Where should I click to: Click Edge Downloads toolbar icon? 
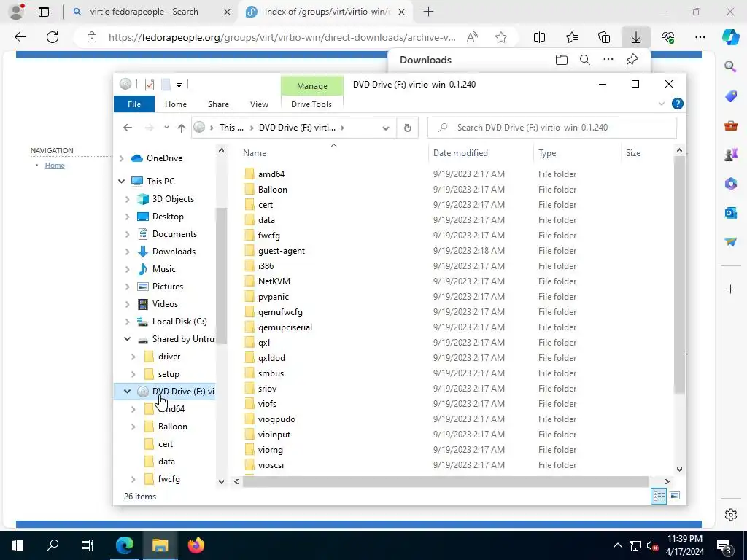[636, 37]
